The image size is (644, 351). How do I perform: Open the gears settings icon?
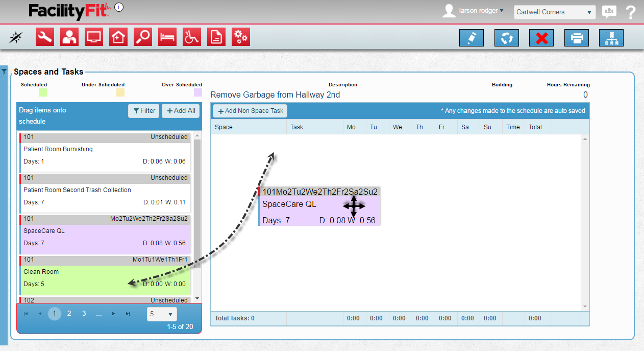coord(241,37)
